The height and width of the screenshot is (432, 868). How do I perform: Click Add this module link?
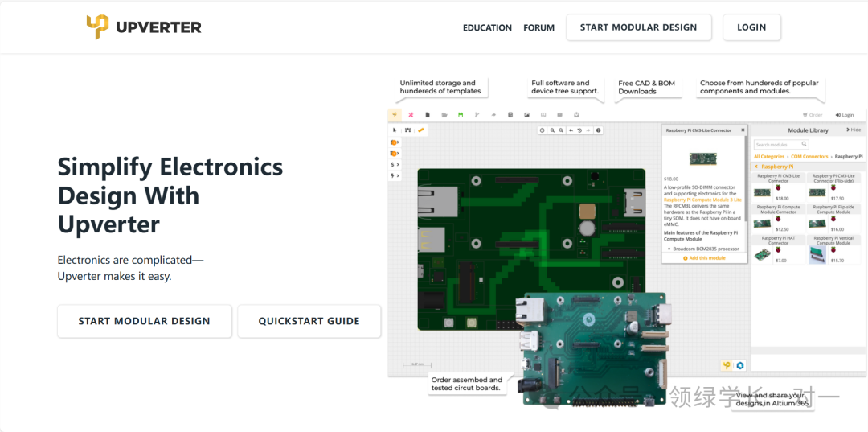704,258
